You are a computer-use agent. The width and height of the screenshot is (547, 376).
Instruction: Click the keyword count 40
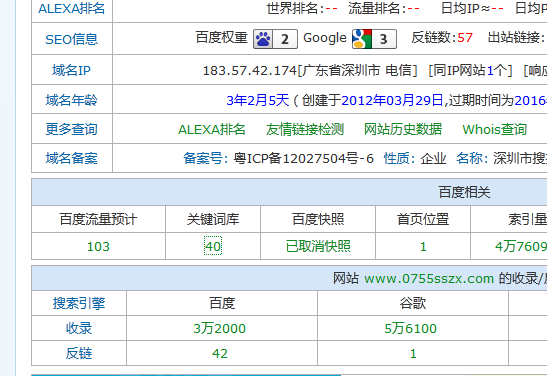coord(213,247)
